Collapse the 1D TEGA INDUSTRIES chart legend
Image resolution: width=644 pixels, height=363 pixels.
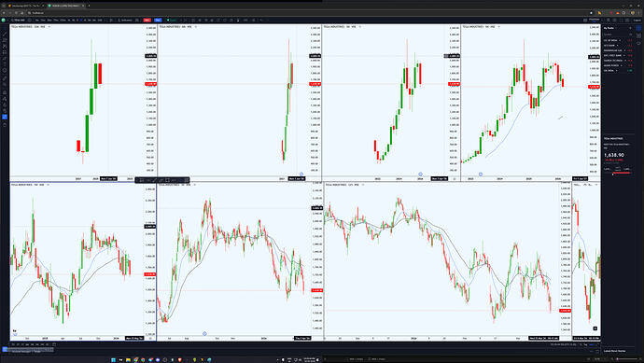194,185
